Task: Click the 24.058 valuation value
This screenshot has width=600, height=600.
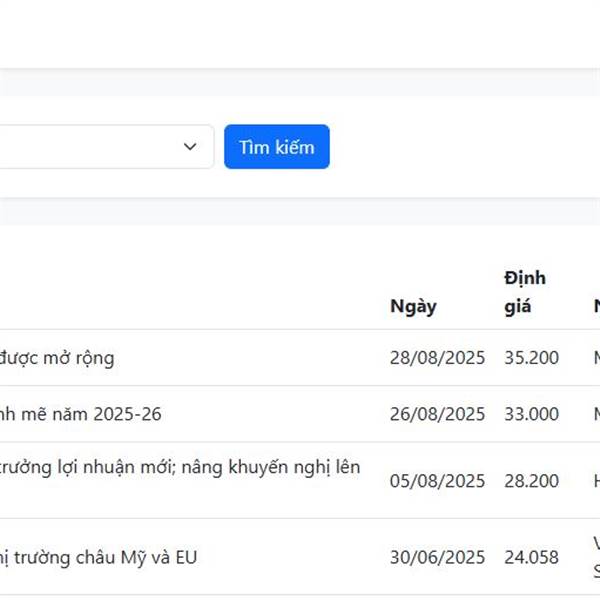Action: point(532,557)
